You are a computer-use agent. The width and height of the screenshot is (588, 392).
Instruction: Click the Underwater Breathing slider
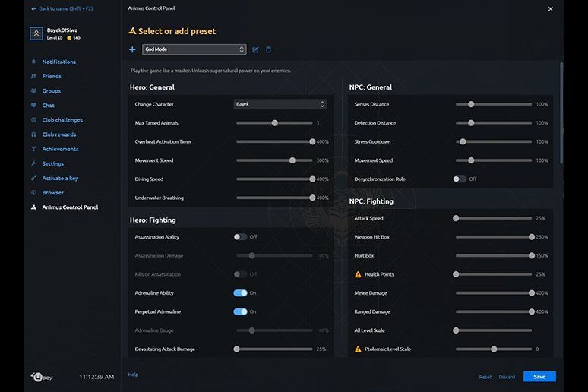pos(274,198)
